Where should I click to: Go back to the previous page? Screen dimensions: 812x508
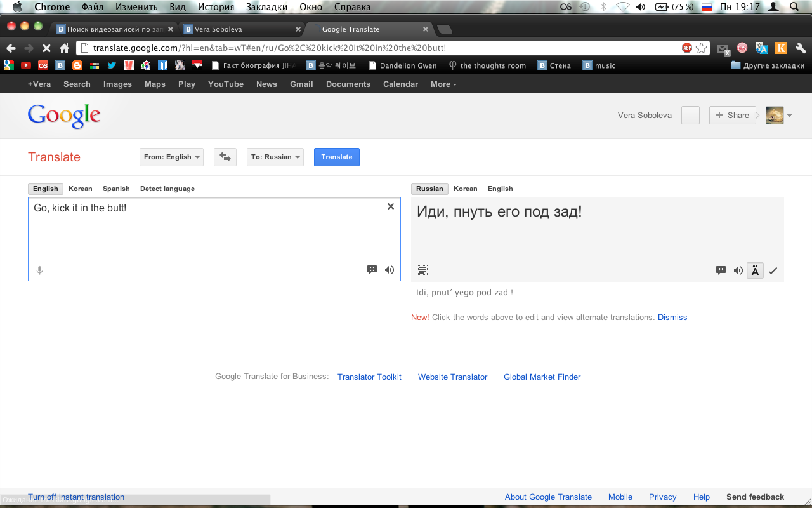coord(11,48)
